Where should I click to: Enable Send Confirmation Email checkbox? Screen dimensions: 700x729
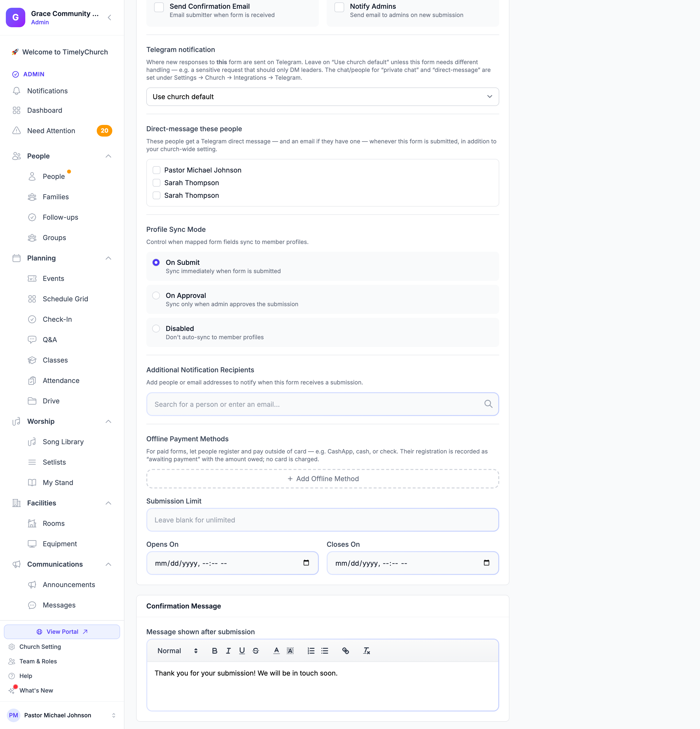159,7
